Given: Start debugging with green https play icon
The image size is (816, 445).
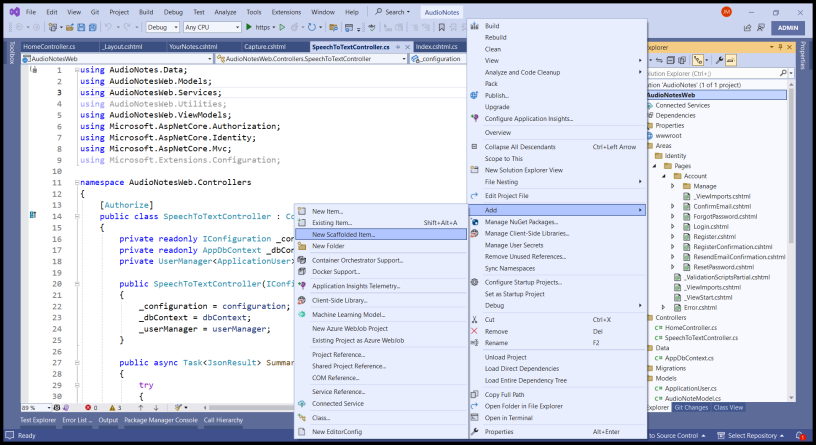Looking at the screenshot, I should pos(249,27).
